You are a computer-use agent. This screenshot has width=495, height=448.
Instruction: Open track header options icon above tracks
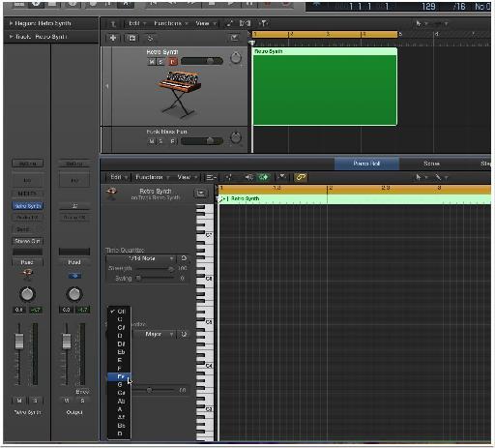(x=234, y=38)
